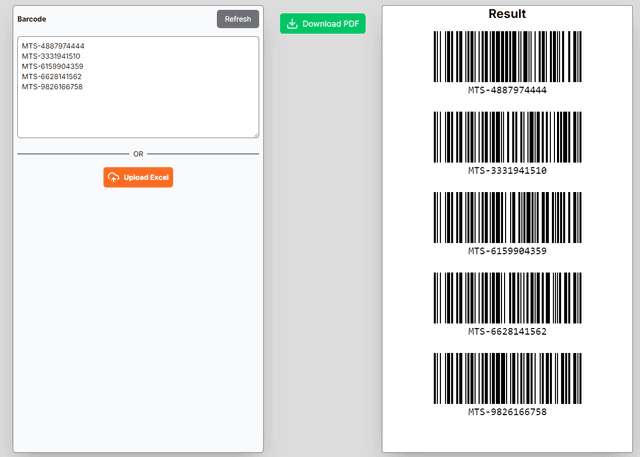Viewport: 640px width, 457px height.
Task: Click empty area inside the barcode textarea
Action: click(138, 114)
